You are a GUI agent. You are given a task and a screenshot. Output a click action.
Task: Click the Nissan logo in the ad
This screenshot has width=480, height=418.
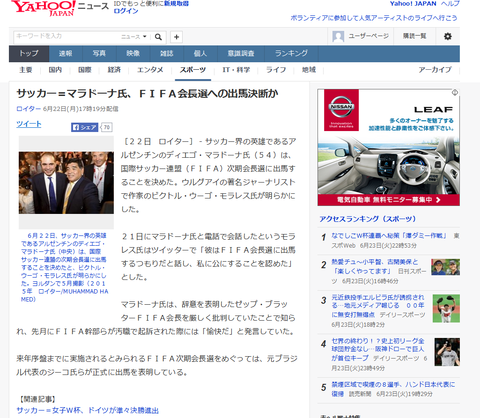[341, 110]
